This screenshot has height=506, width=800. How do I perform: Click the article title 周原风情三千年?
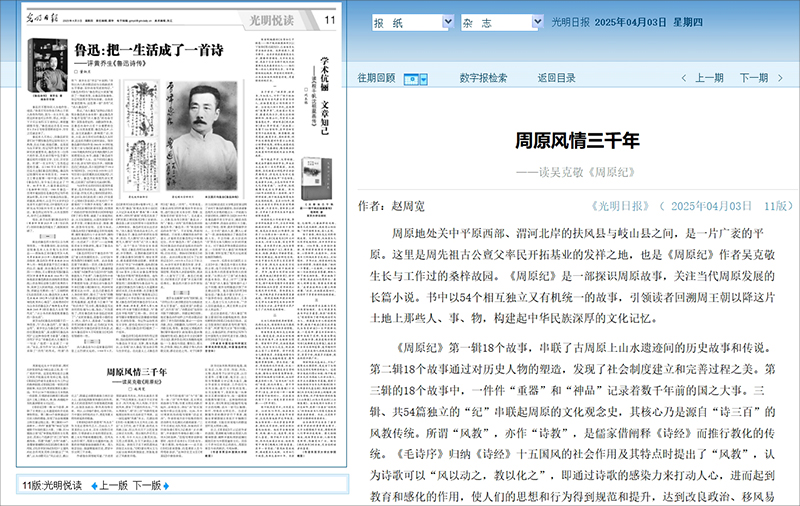click(x=577, y=141)
